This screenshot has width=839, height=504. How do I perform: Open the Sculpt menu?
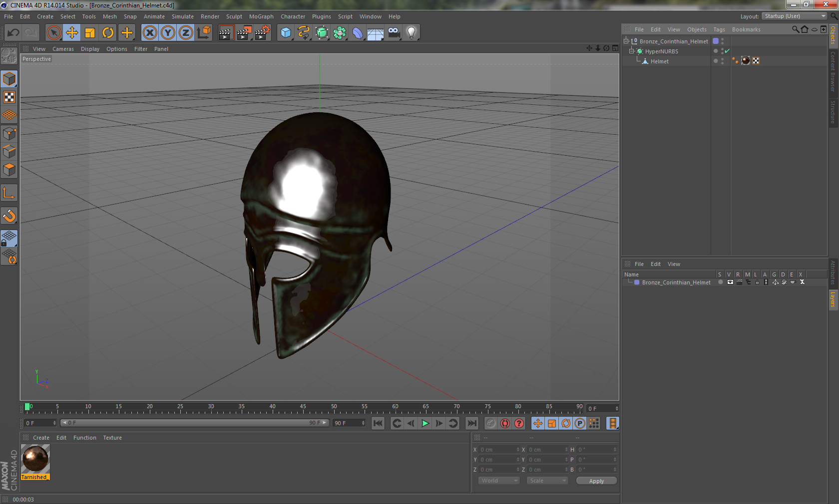tap(234, 16)
